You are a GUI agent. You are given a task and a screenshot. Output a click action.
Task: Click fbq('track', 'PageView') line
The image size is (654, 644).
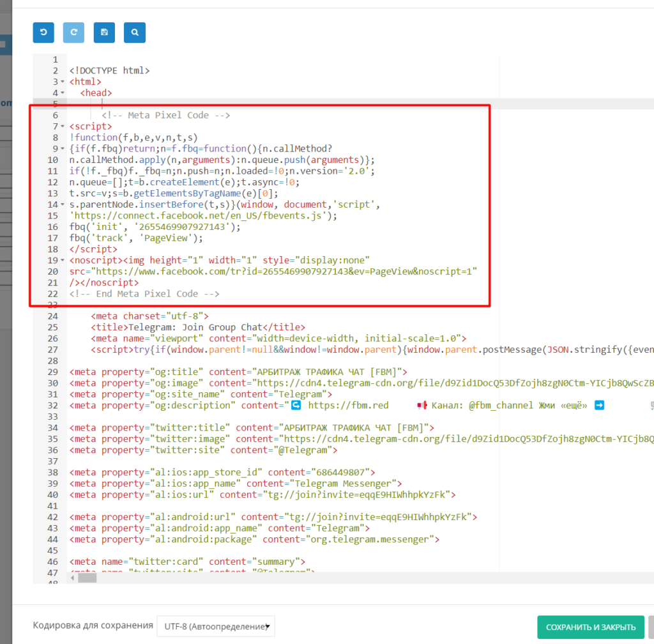point(136,238)
